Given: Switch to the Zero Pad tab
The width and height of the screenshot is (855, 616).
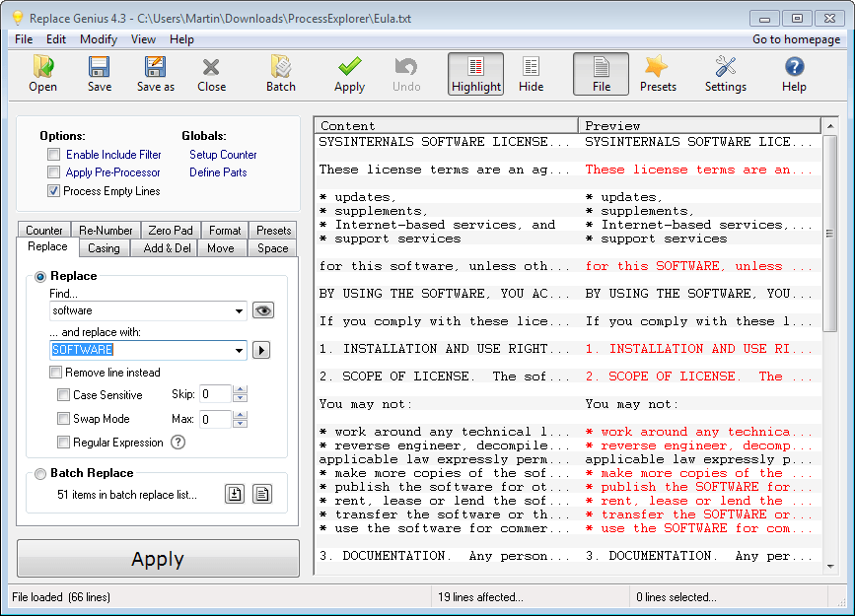Looking at the screenshot, I should click(x=171, y=230).
